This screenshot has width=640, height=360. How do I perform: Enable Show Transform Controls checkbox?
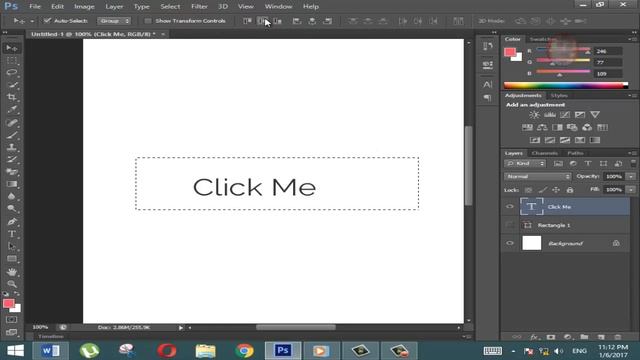pos(148,21)
